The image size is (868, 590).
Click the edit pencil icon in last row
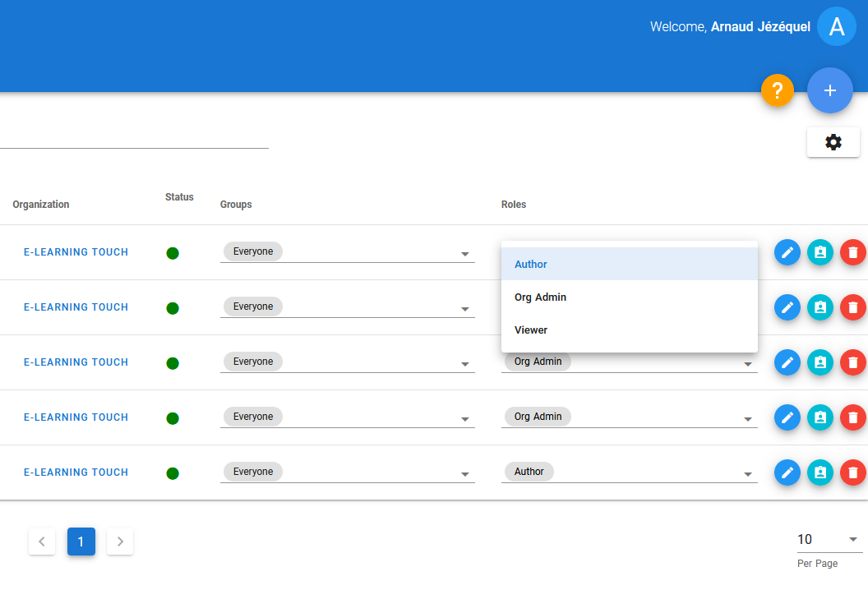coord(787,472)
